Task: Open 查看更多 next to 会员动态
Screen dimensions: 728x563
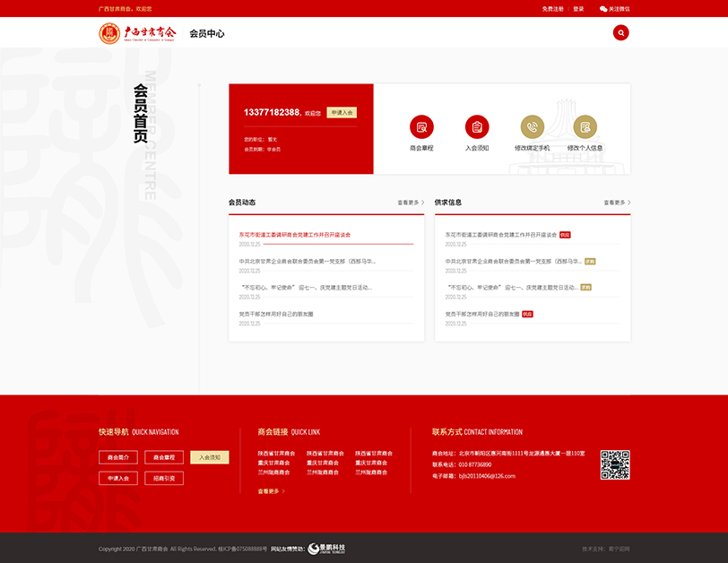Action: point(411,203)
